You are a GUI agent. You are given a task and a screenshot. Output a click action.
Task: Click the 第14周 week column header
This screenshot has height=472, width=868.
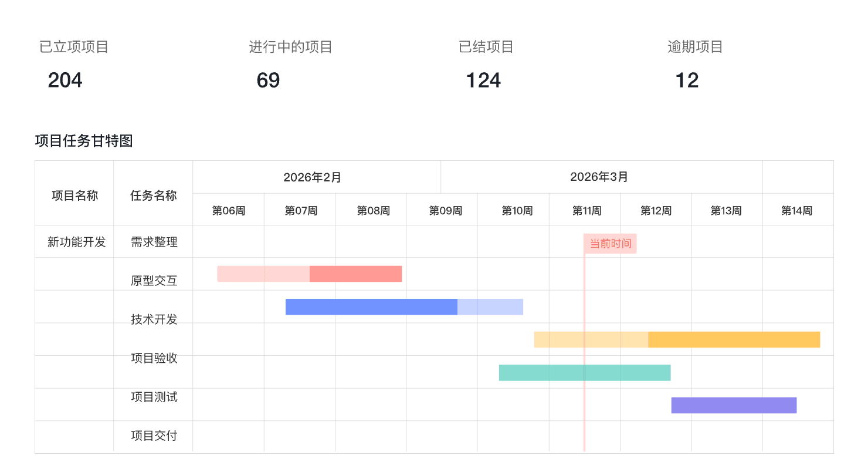796,210
